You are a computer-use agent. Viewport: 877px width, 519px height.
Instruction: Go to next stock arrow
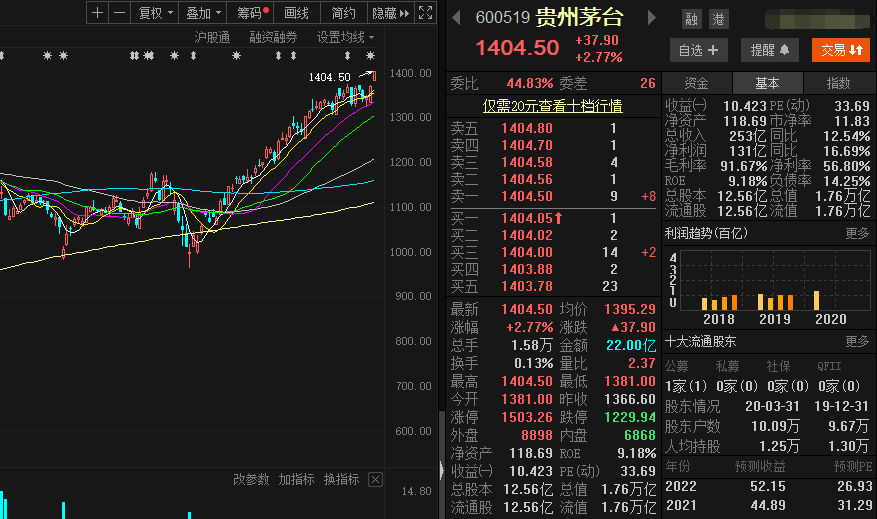(x=651, y=18)
